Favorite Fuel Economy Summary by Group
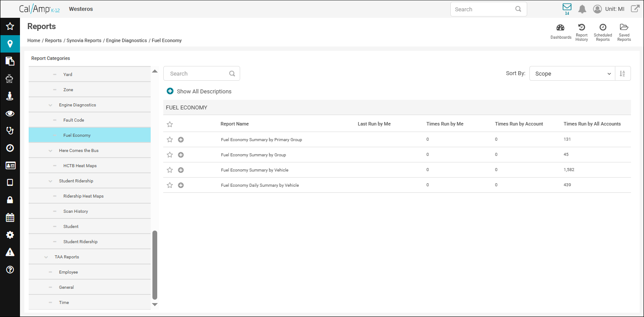 tap(170, 155)
